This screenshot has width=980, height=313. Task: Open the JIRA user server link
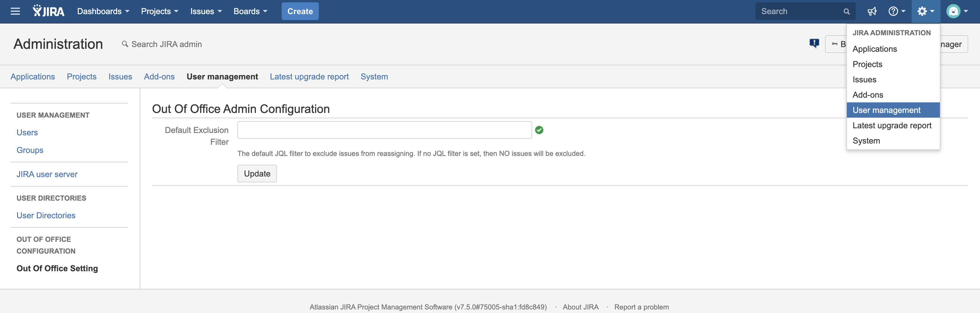pos(47,174)
